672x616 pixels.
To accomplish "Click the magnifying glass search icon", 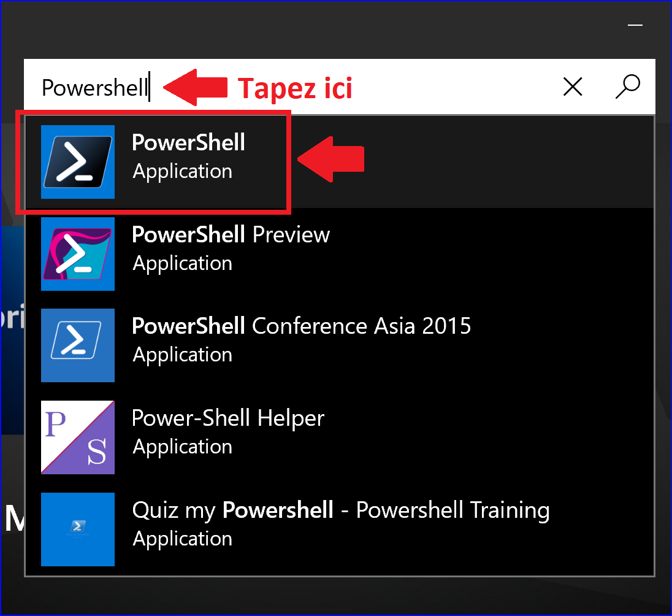I will 628,87.
